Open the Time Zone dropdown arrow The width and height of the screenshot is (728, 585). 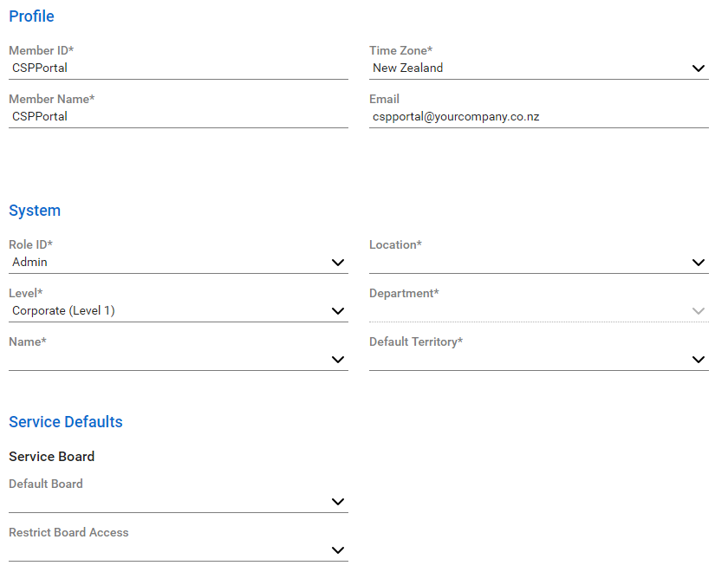tap(699, 68)
